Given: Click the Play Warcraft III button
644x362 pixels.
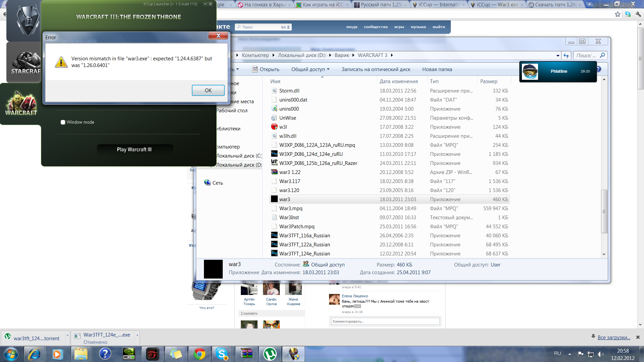Looking at the screenshot, I should point(135,149).
